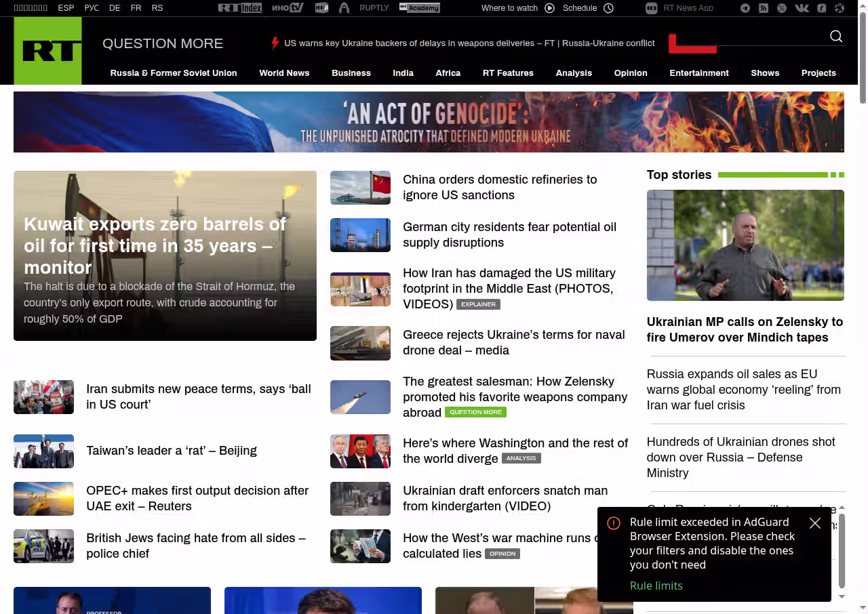Open the RT News App link
868x614 pixels.
pyautogui.click(x=679, y=8)
